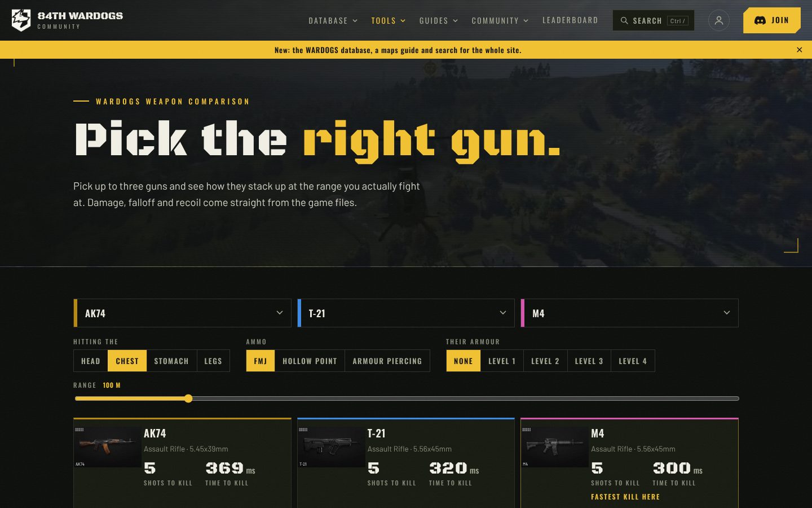
Task: Open the M4 weapon dropdown
Action: point(629,313)
